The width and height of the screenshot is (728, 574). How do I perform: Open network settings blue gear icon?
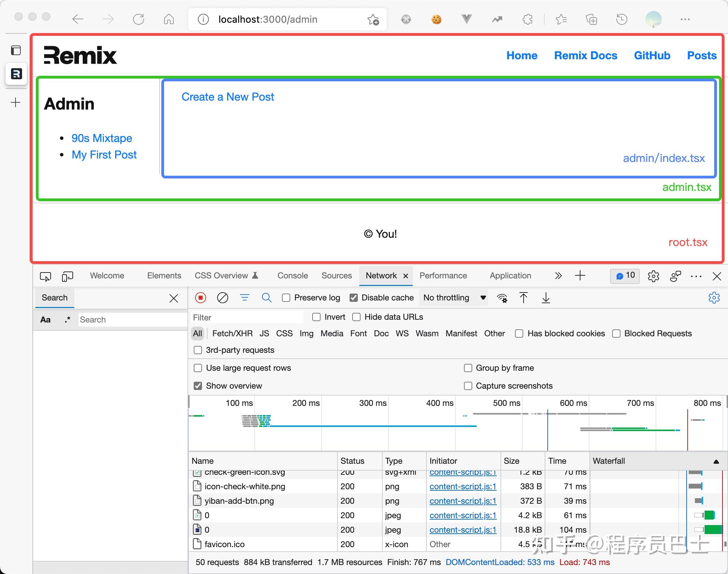tap(714, 298)
